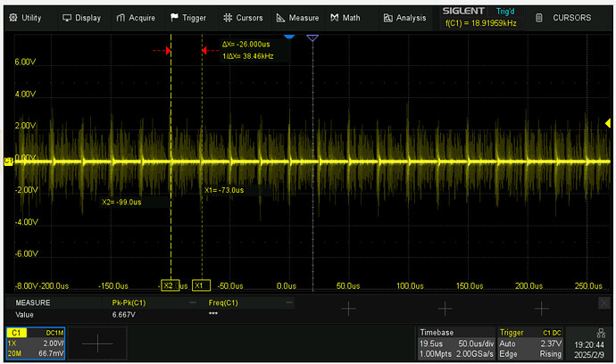The height and width of the screenshot is (364, 616).
Task: Click the blue trigger delay marker
Action: pyautogui.click(x=289, y=37)
